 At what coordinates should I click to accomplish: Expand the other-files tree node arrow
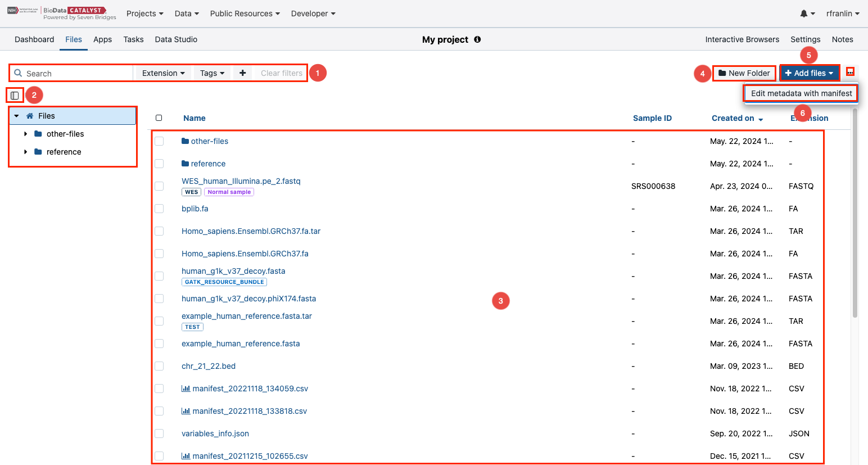pos(26,134)
